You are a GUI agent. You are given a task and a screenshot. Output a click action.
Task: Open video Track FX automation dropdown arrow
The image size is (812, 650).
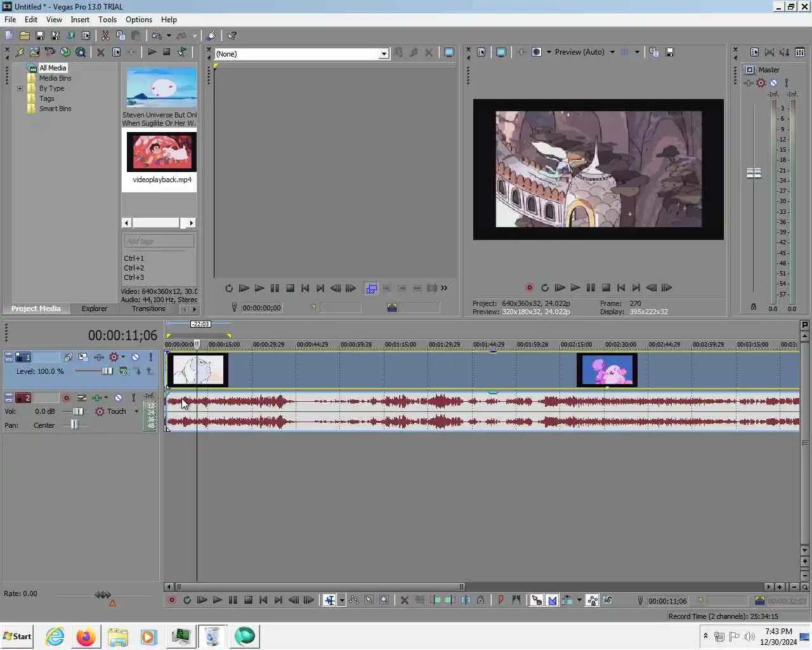[x=123, y=357]
